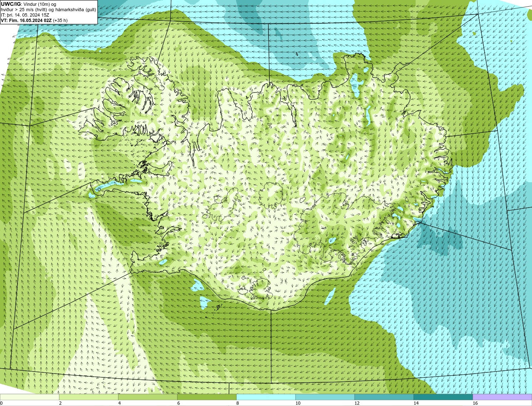Click the legend scale label "16"
Screen dimensions: 532x406
(475, 403)
